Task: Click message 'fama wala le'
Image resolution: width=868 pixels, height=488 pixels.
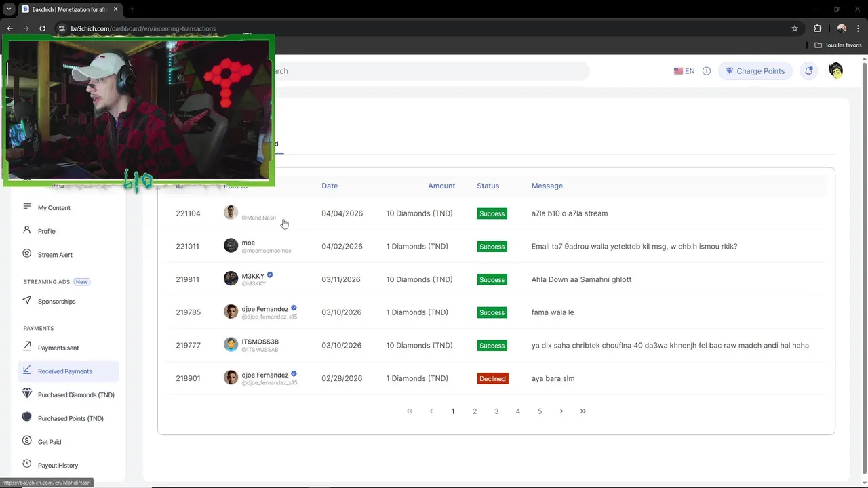Action: (x=553, y=312)
